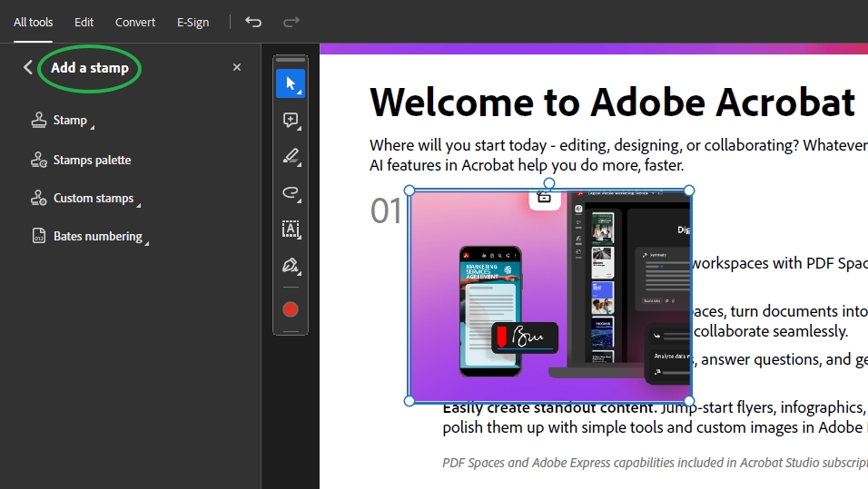Click the Stamps palette icon
Viewport: 868px width, 489px height.
(x=39, y=160)
